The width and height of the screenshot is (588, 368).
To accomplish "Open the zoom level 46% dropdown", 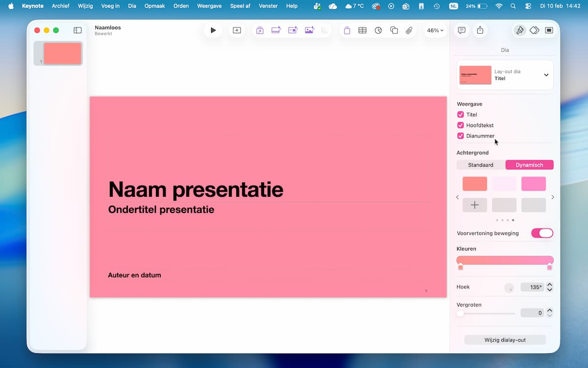I will [435, 30].
